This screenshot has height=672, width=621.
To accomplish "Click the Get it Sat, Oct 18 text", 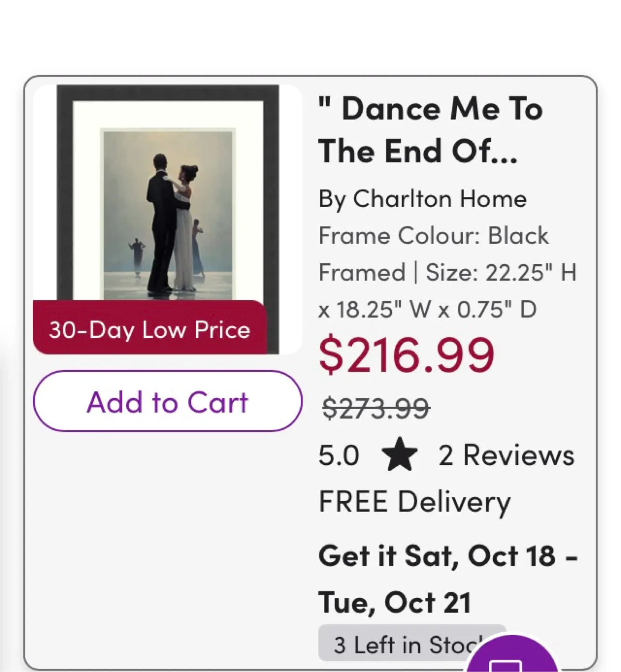I will (x=448, y=556).
